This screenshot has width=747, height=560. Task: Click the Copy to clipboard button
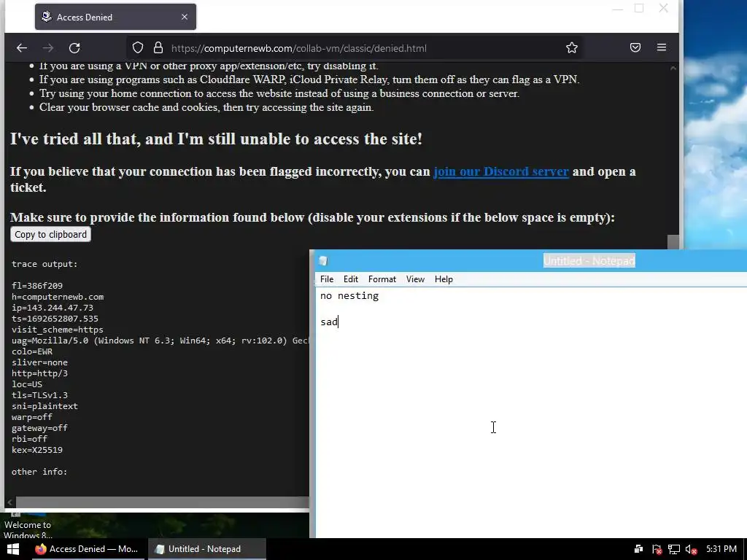point(50,234)
